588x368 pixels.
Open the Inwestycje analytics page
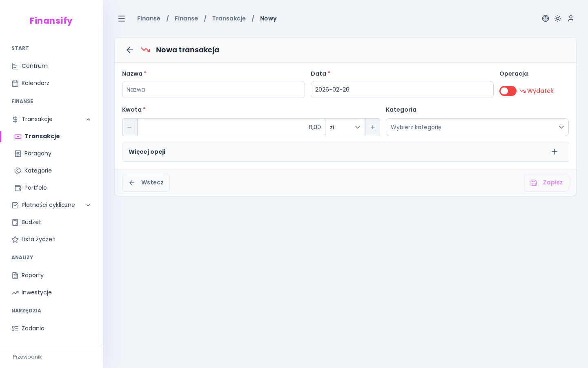[36, 292]
